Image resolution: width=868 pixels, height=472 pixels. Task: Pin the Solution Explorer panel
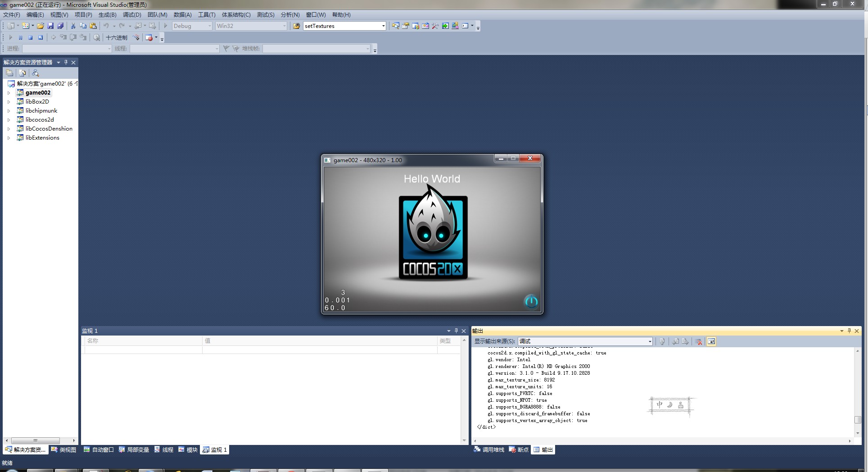66,62
